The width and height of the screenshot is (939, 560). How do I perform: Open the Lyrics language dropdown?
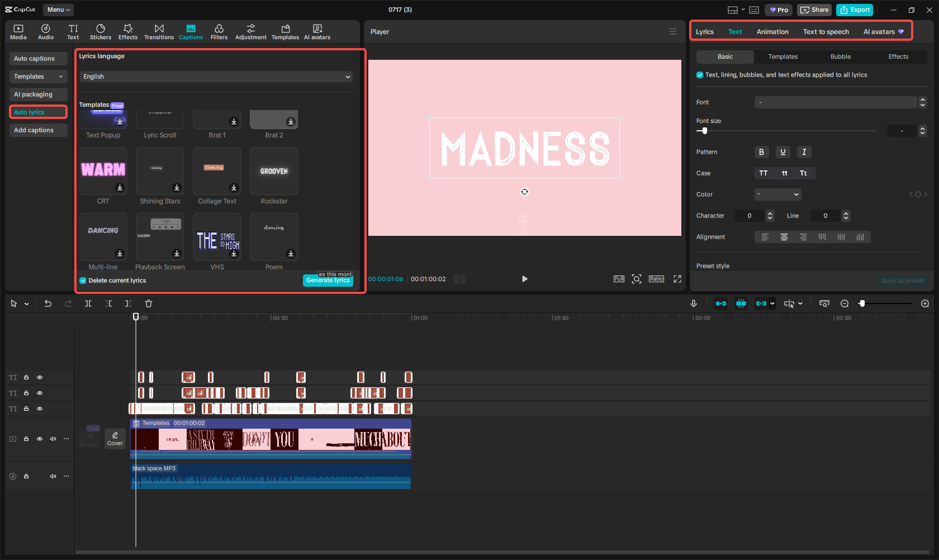[x=216, y=77]
